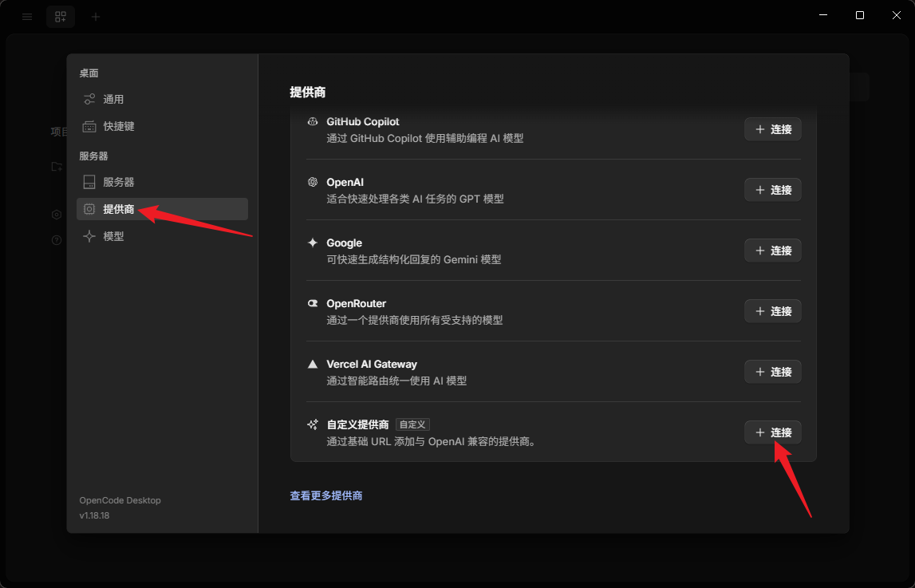Click the Vercel AI Gateway name
The width and height of the screenshot is (915, 588).
coord(372,364)
